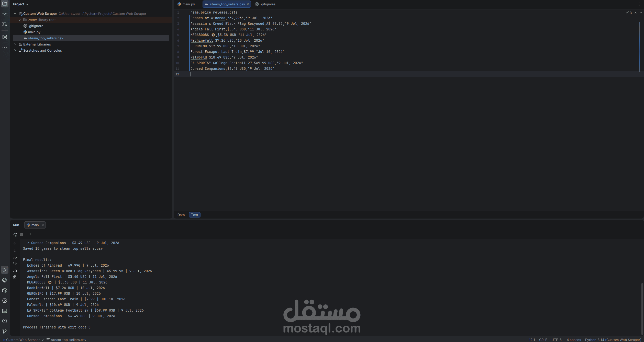This screenshot has width=644, height=342.
Task: Switch to main.py editor tab
Action: pos(186,4)
